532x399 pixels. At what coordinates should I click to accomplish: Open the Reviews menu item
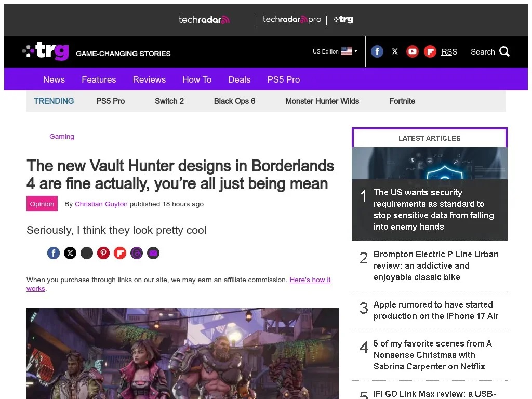149,79
